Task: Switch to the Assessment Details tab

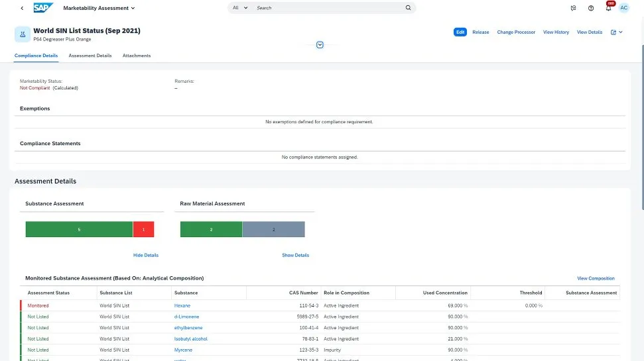Action: [x=90, y=56]
